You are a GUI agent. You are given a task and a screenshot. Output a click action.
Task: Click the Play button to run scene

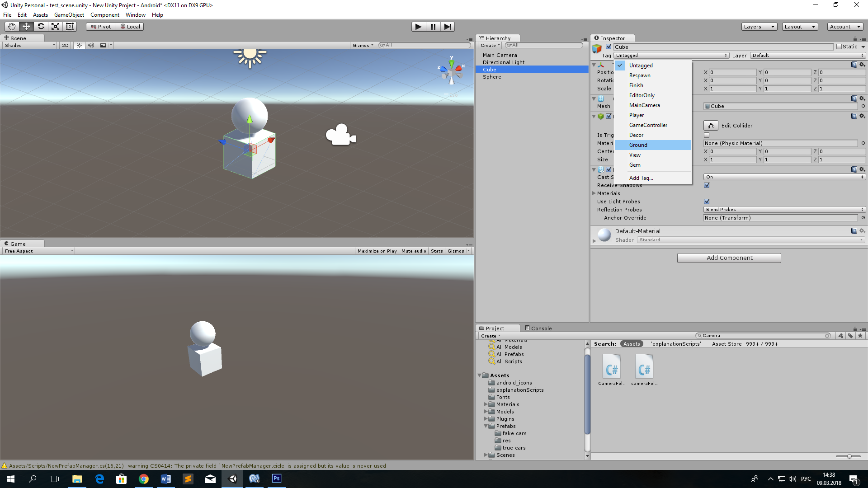417,26
